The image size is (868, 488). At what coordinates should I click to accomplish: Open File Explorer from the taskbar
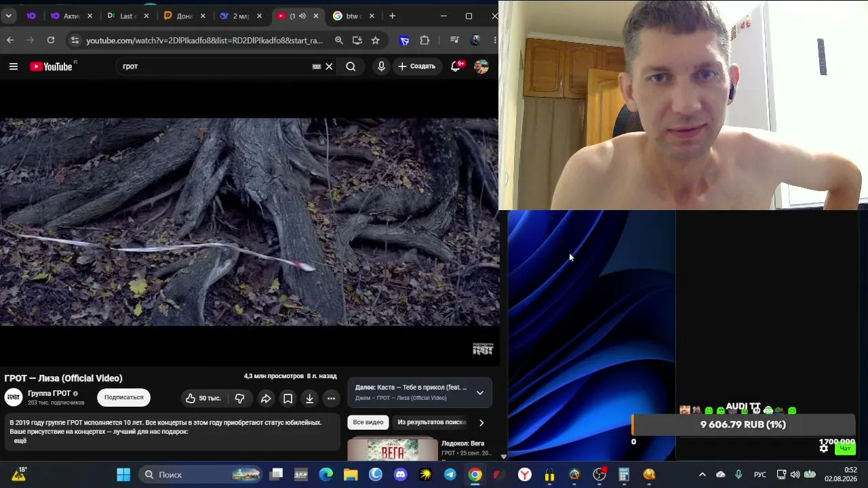point(351,474)
